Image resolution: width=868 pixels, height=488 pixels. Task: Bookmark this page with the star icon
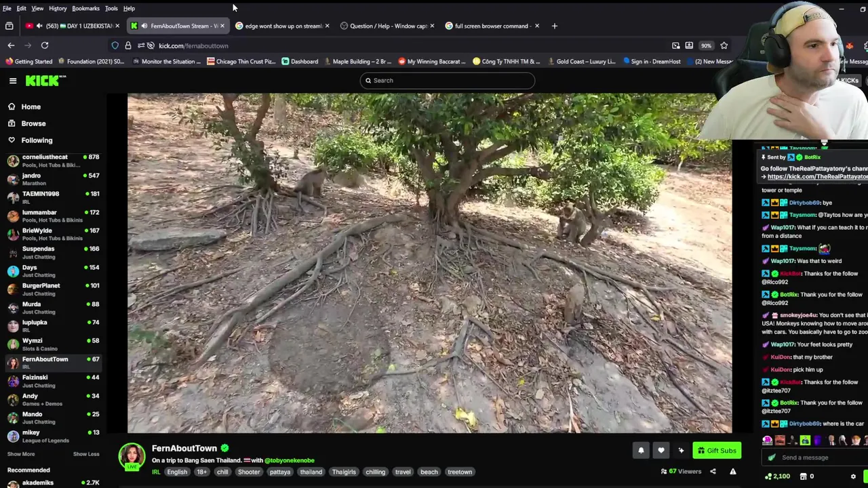click(x=724, y=45)
